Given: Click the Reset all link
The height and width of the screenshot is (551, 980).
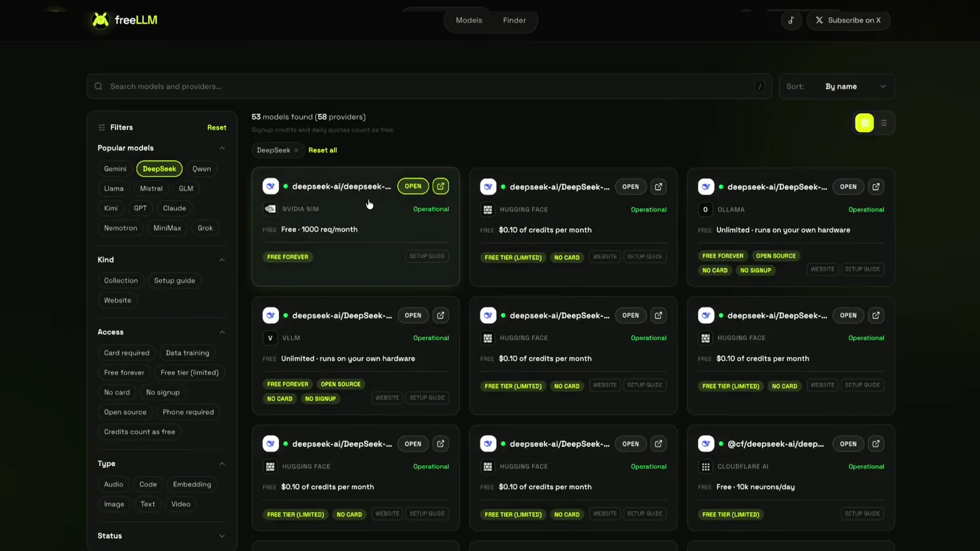Looking at the screenshot, I should coord(323,150).
